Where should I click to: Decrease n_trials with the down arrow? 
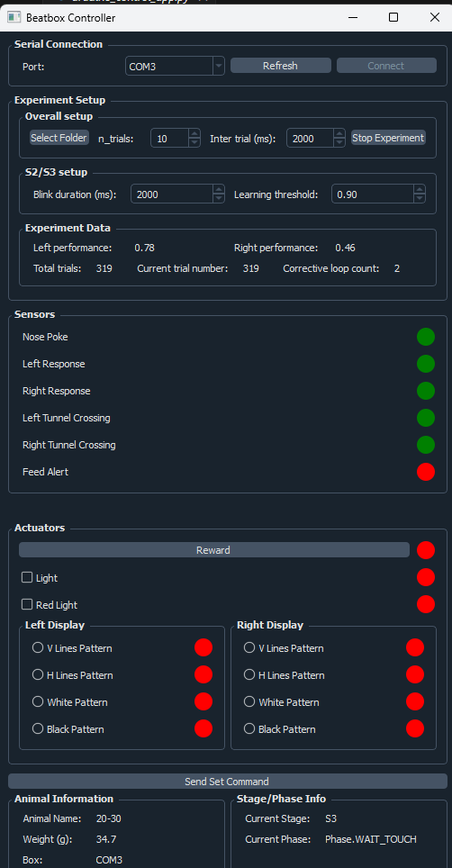[194, 142]
